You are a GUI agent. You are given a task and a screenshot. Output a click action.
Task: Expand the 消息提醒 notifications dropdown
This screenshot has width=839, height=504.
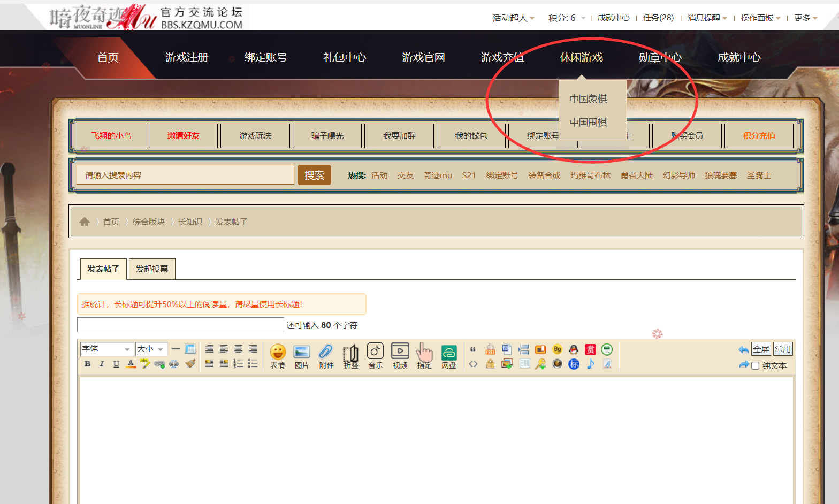coord(707,18)
